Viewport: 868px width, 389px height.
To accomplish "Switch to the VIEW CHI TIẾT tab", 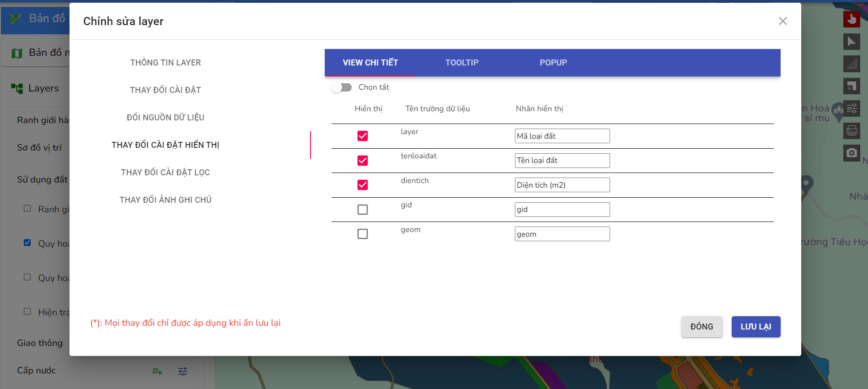I will (370, 63).
